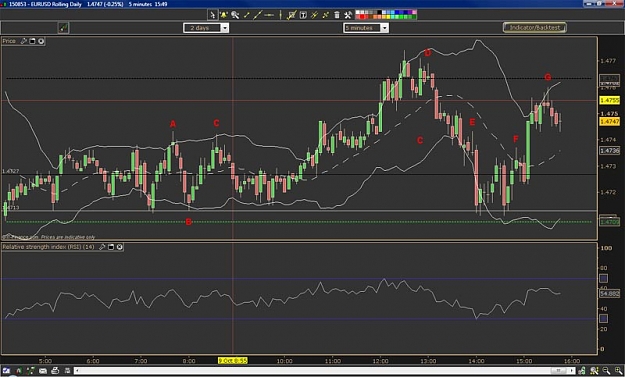Open the '5 minutes' timeframe dropdown arrow
625x377 pixels.
pyautogui.click(x=384, y=28)
